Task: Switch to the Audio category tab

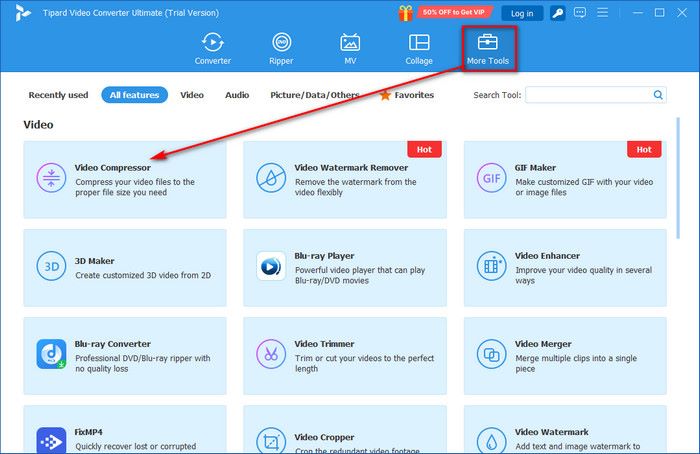Action: 237,95
